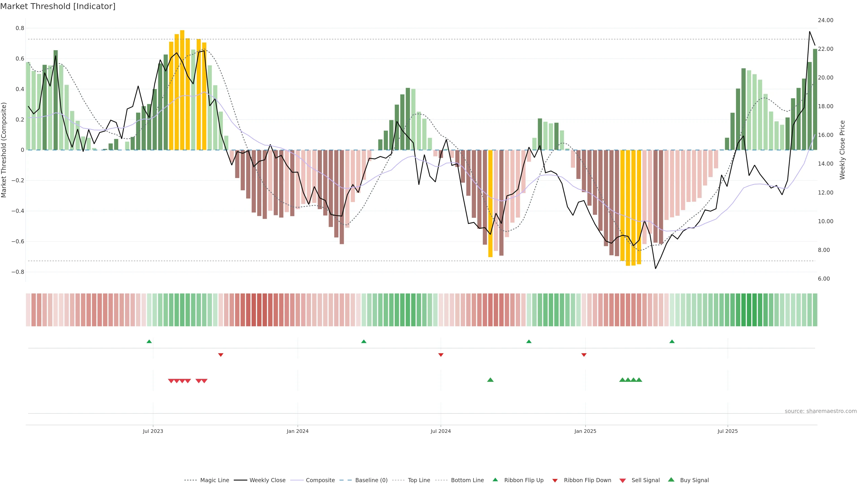Click the Ribbon Flip Down legend marker
868x488 pixels.
(555, 480)
